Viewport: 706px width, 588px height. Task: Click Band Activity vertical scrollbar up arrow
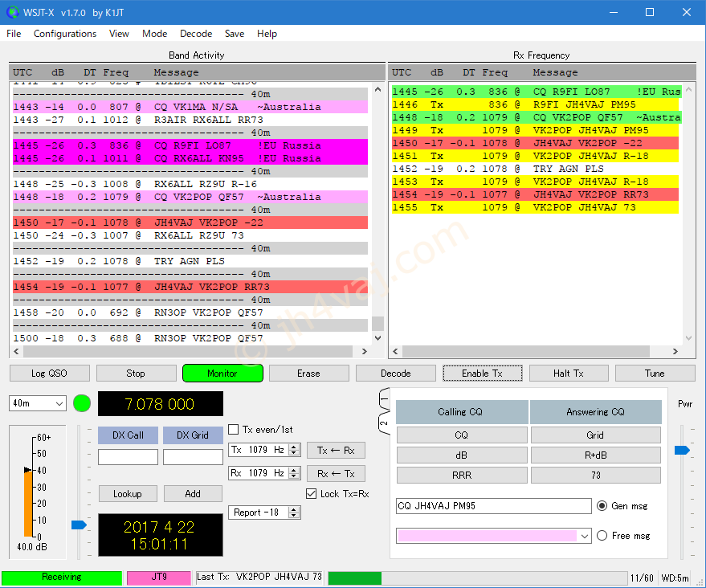[377, 90]
